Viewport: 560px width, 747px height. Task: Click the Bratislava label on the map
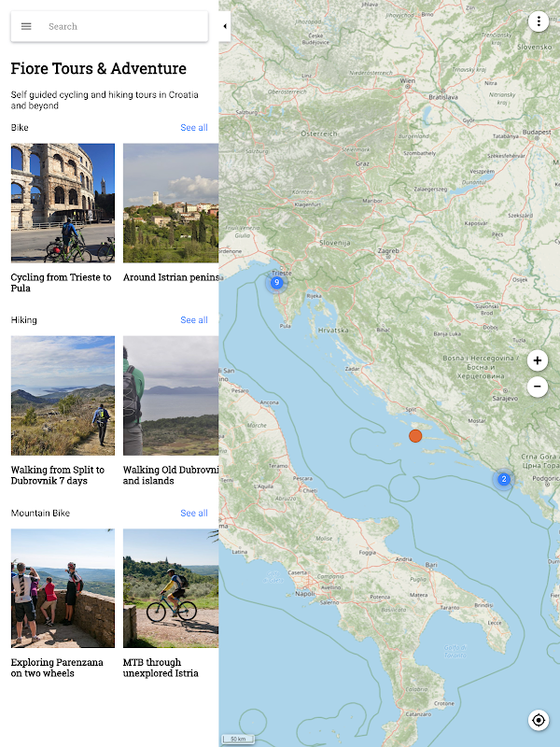pos(442,97)
